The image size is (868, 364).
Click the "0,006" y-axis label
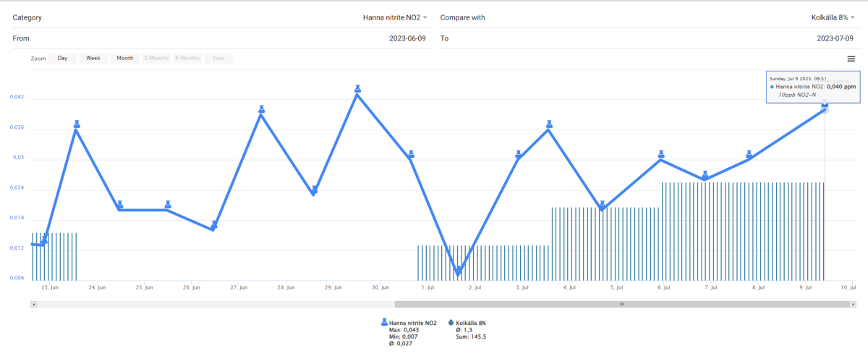point(17,278)
